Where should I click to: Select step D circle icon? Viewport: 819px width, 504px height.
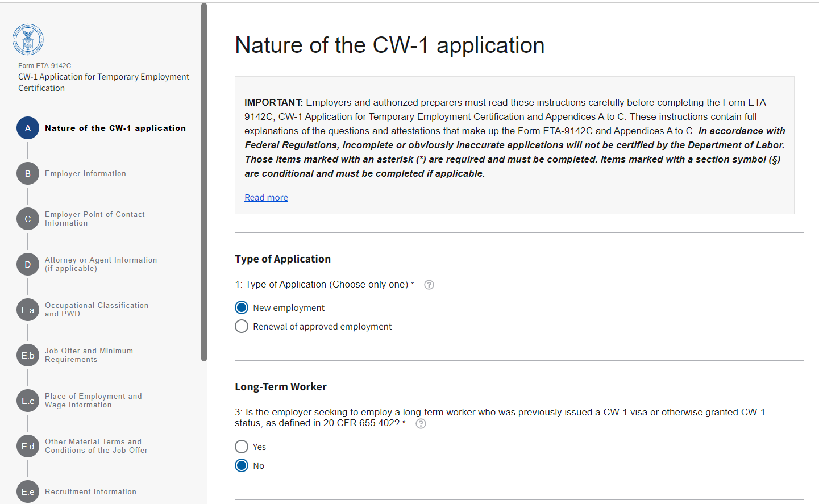coord(28,264)
